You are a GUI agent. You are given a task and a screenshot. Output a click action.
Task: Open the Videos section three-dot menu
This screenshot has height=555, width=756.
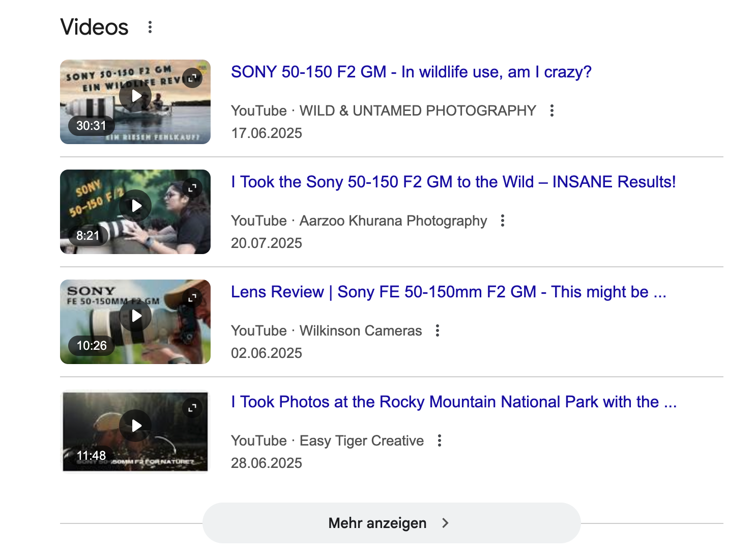point(150,27)
